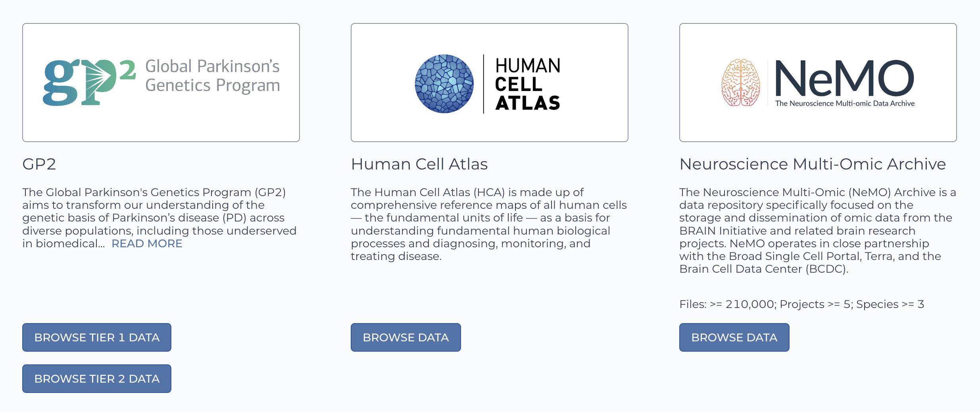
Task: Click 'The Neuroscience Multi-omic Data Archive' tagline
Action: 844,104
